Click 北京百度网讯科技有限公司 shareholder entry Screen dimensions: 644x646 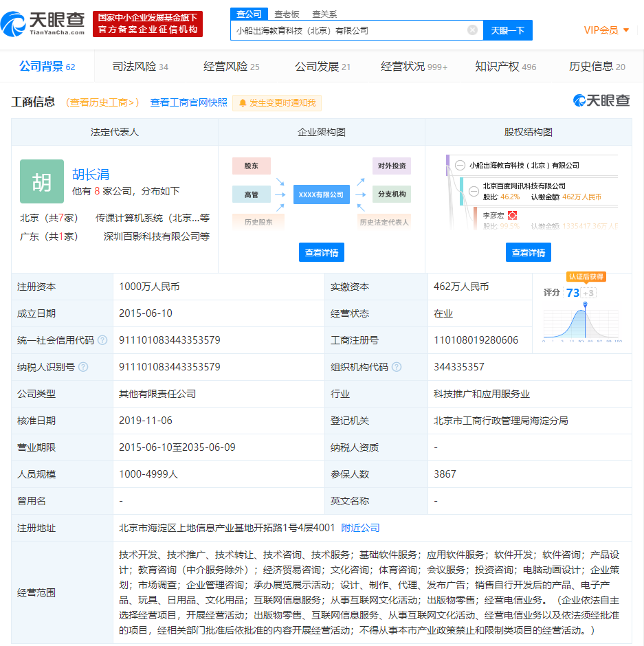pyautogui.click(x=524, y=186)
